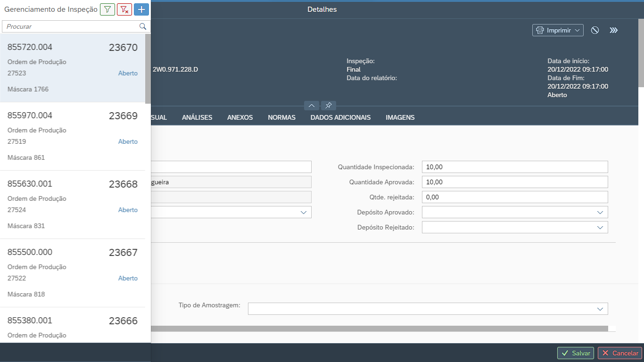Go to the IMAGENS tab
The width and height of the screenshot is (644, 362).
click(x=400, y=117)
